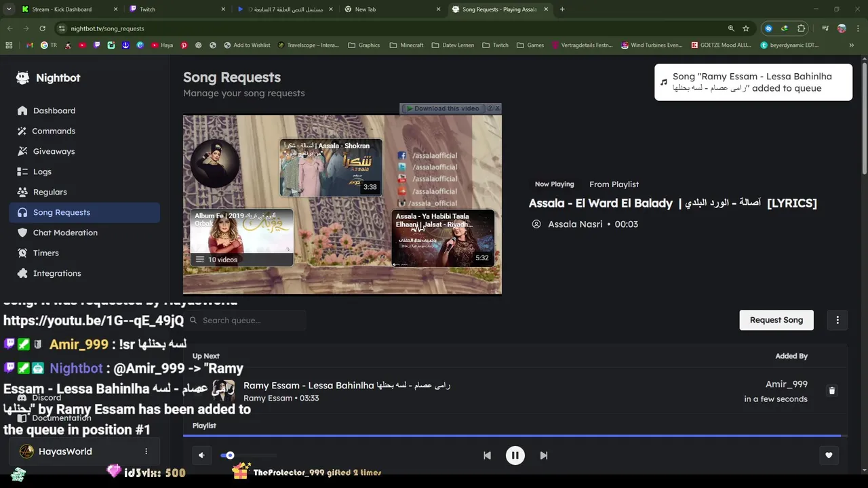Open Album Fe 2019 playlist card
Image resolution: width=868 pixels, height=488 pixels.
pyautogui.click(x=241, y=238)
